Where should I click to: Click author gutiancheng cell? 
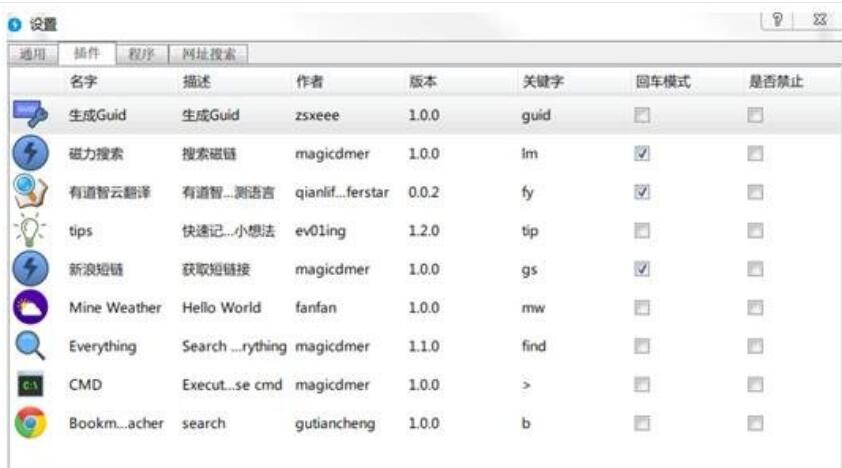point(335,424)
